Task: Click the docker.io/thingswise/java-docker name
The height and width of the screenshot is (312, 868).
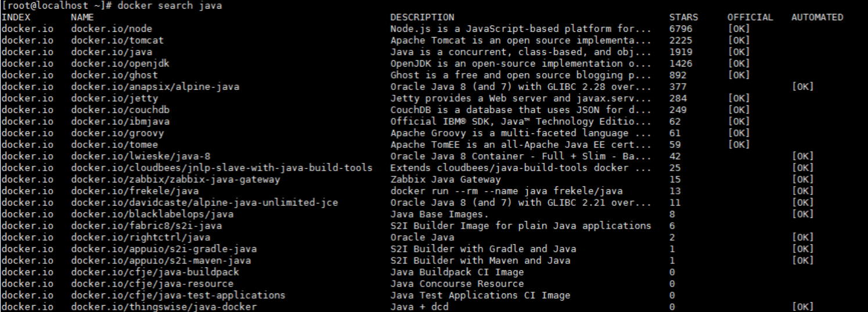Action: point(164,307)
